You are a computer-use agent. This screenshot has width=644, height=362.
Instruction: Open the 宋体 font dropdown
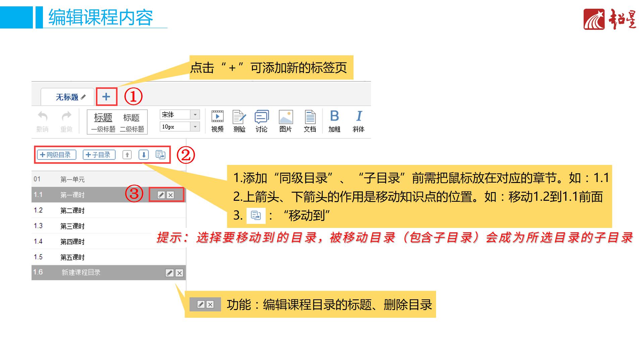pos(195,115)
